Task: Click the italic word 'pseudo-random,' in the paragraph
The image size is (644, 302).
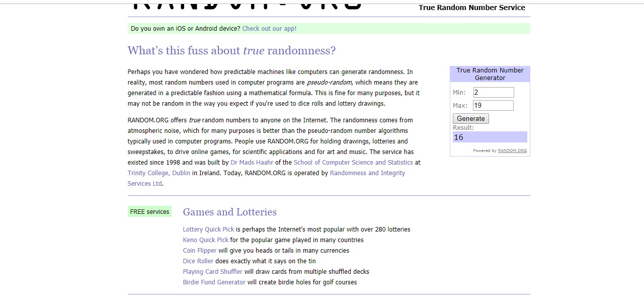Action: coord(330,83)
